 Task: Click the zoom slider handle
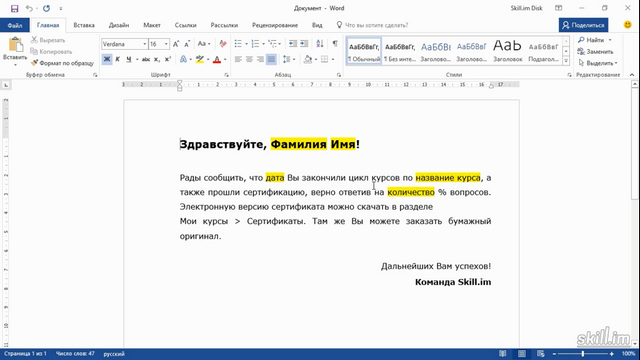pyautogui.click(x=582, y=353)
